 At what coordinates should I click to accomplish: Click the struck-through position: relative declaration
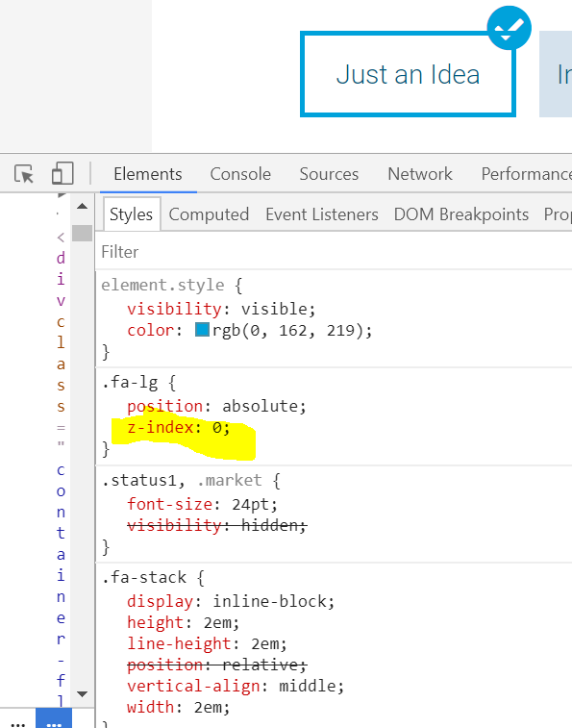217,665
